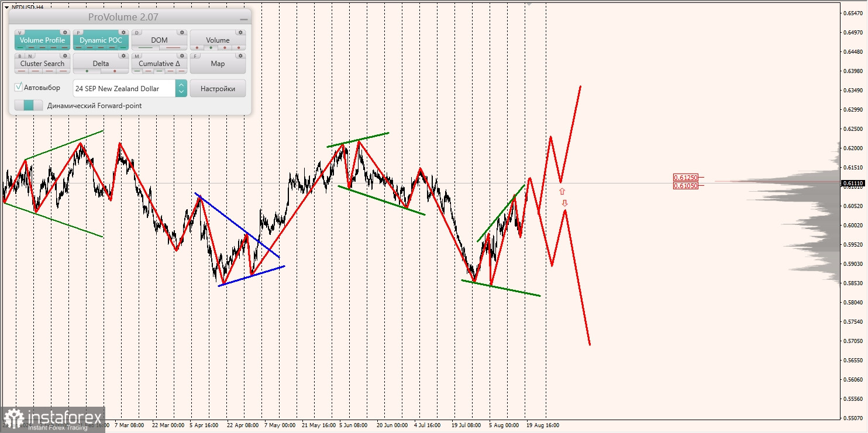Click the 7 Mar 08:00 time label
The width and height of the screenshot is (868, 433).
130,425
